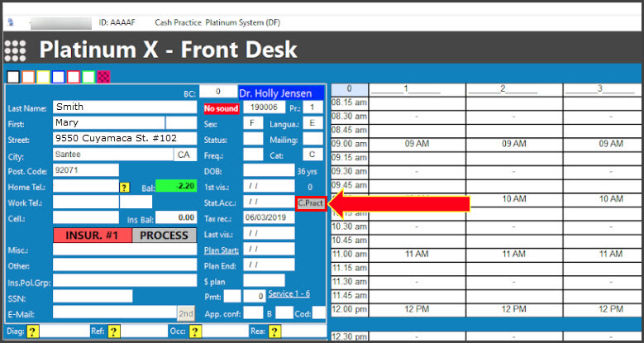Click the Work Tel. input field

86,202
